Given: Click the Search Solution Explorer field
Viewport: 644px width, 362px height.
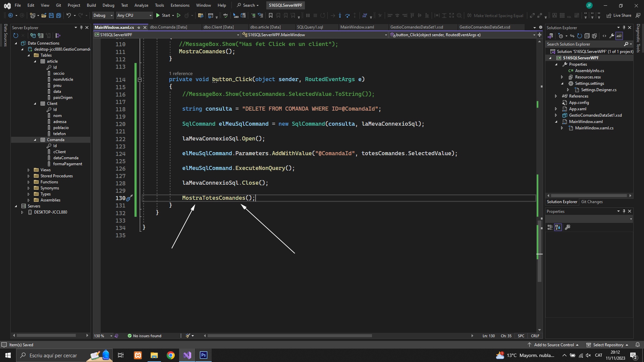Looking at the screenshot, I should [x=584, y=44].
